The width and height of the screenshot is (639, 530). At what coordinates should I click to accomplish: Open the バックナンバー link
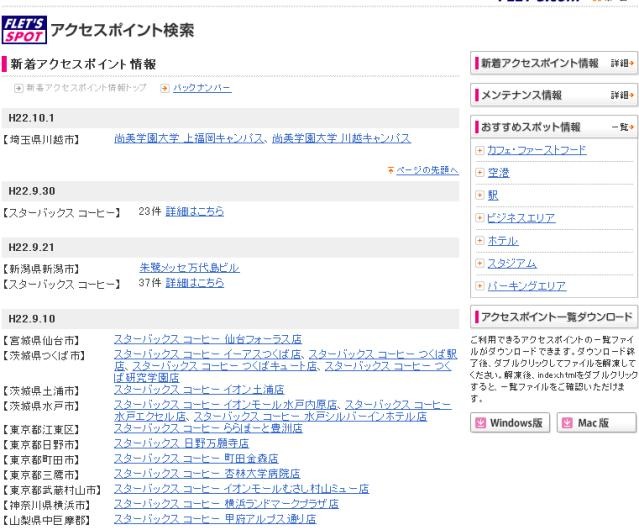[202, 88]
